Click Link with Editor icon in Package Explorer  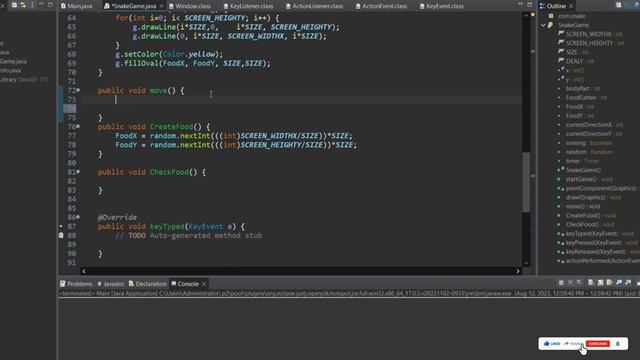pyautogui.click(x=23, y=5)
